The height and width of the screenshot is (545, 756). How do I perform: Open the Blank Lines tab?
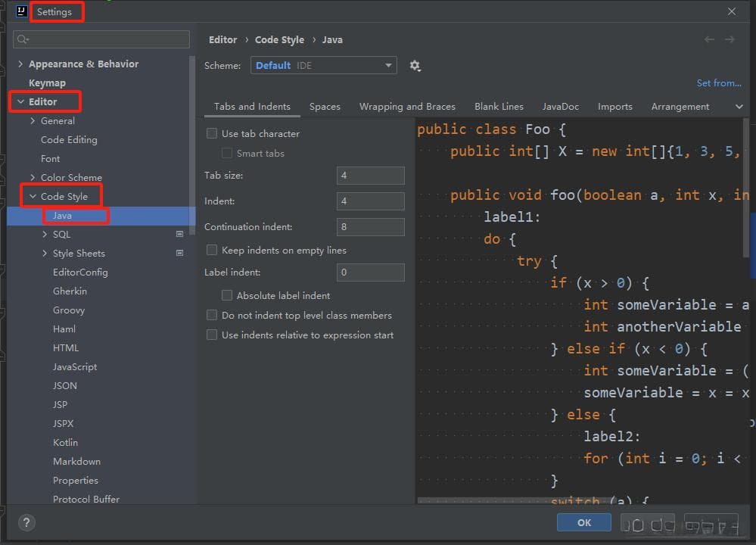[499, 107]
